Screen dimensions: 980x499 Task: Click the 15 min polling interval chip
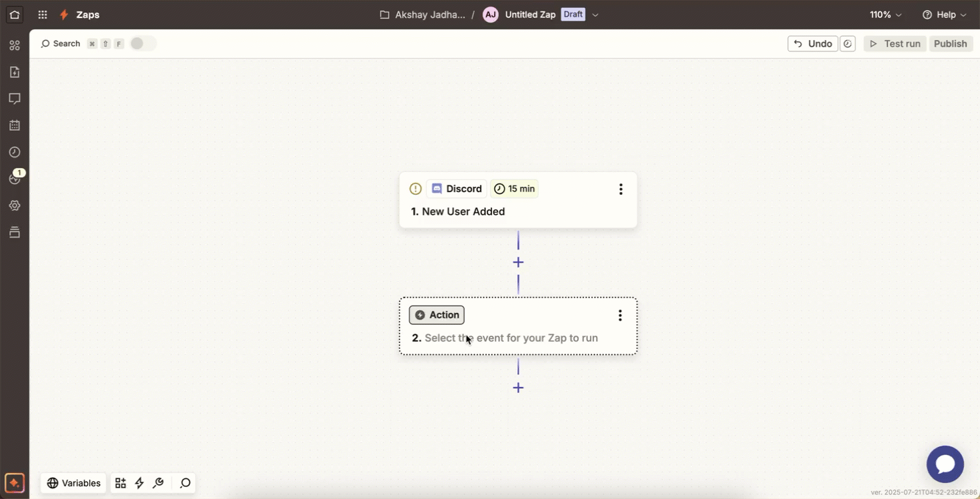pyautogui.click(x=515, y=189)
